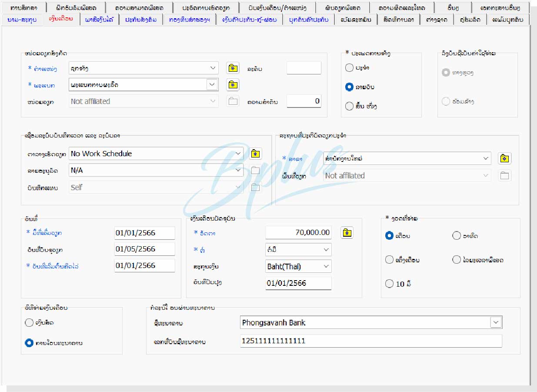Click the grey folder icon next to N/A

255,171
